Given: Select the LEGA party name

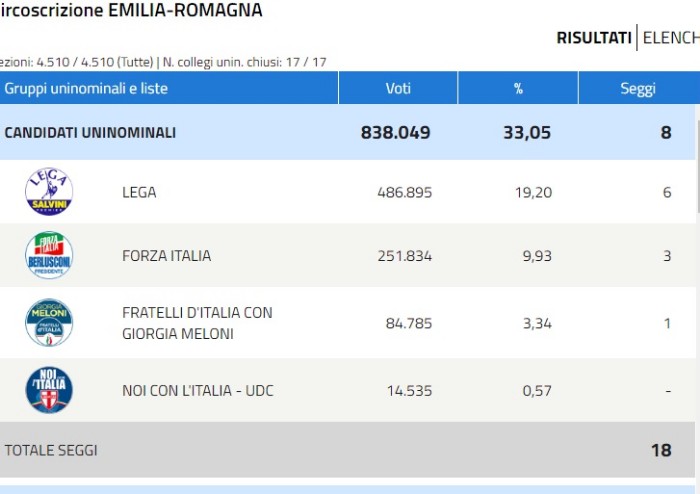Looking at the screenshot, I should tap(139, 192).
